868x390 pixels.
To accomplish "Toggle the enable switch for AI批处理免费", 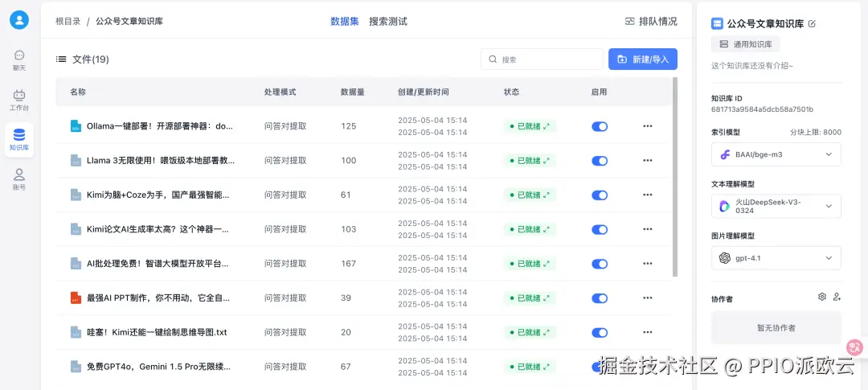I will tap(600, 264).
